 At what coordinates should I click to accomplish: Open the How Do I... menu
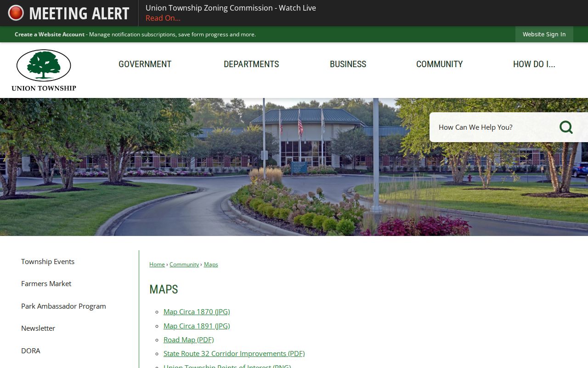(x=534, y=64)
